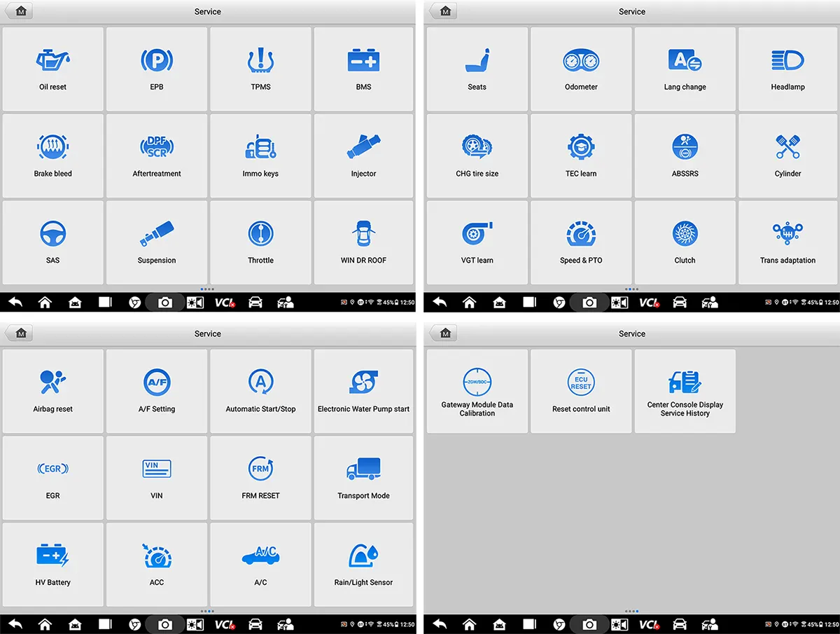Open Chrome browser in the Seats screen
The image size is (840, 634).
tap(559, 302)
